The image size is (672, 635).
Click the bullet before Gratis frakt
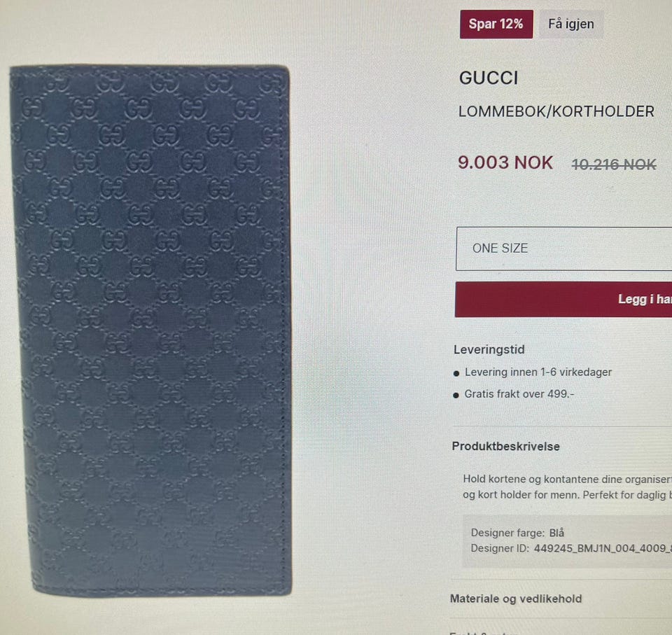point(456,396)
